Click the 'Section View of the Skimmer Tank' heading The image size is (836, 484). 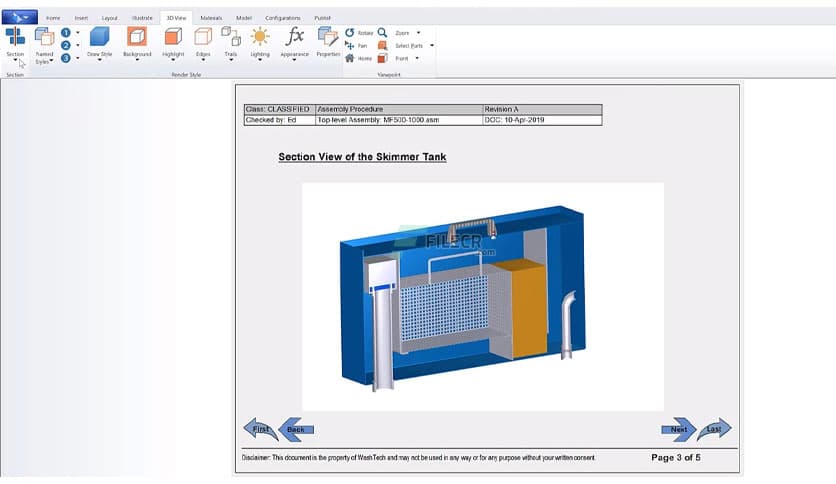pos(362,157)
